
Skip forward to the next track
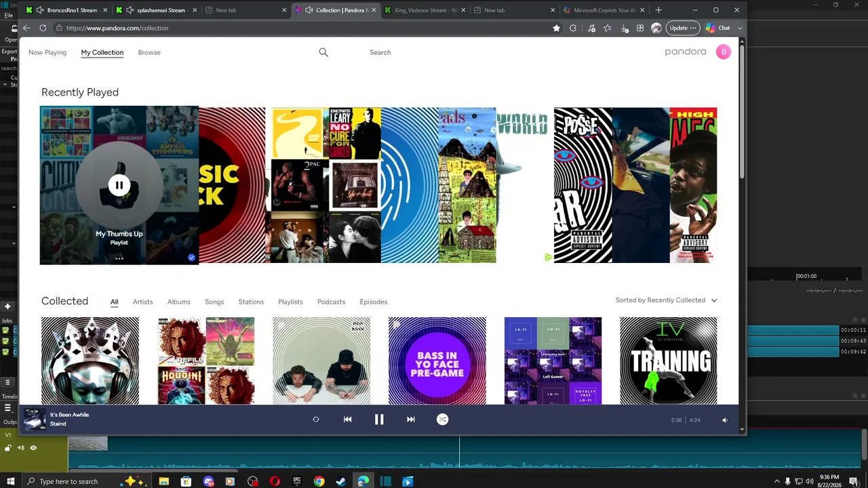pyautogui.click(x=410, y=420)
